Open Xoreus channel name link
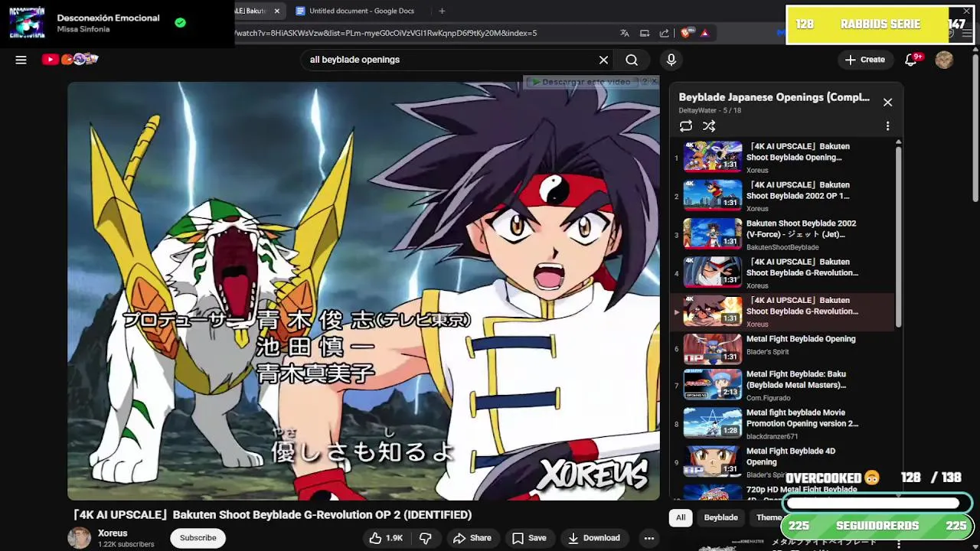This screenshot has height=551, width=980. 113,533
